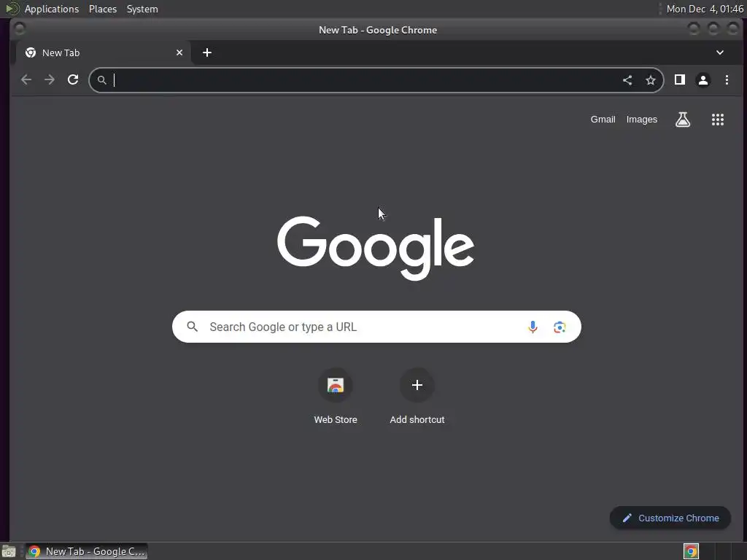Image resolution: width=747 pixels, height=560 pixels.
Task: Click the magnifier icon in the Google search box
Action: click(193, 327)
